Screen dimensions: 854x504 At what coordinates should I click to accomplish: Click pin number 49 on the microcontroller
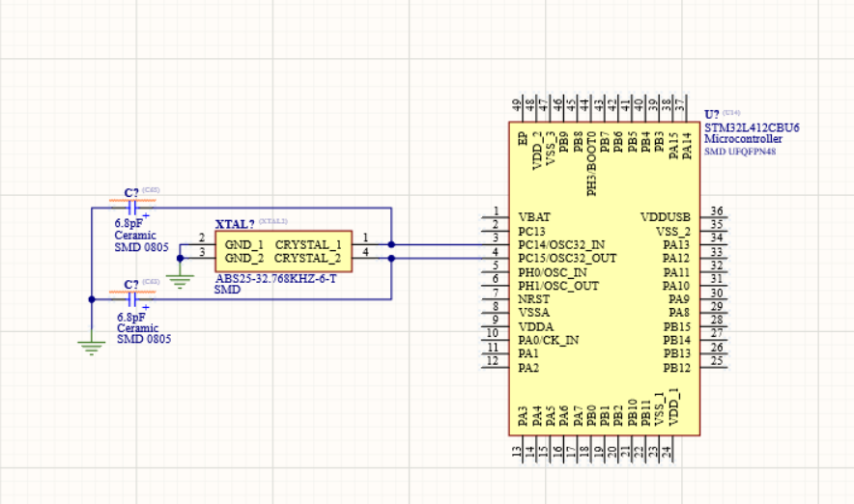pyautogui.click(x=517, y=103)
